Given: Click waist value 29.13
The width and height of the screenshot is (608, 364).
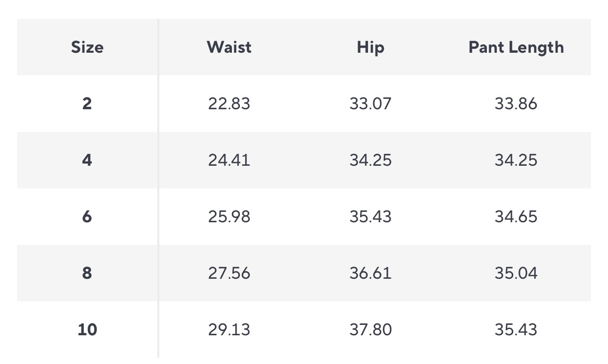Looking at the screenshot, I should [x=229, y=330].
